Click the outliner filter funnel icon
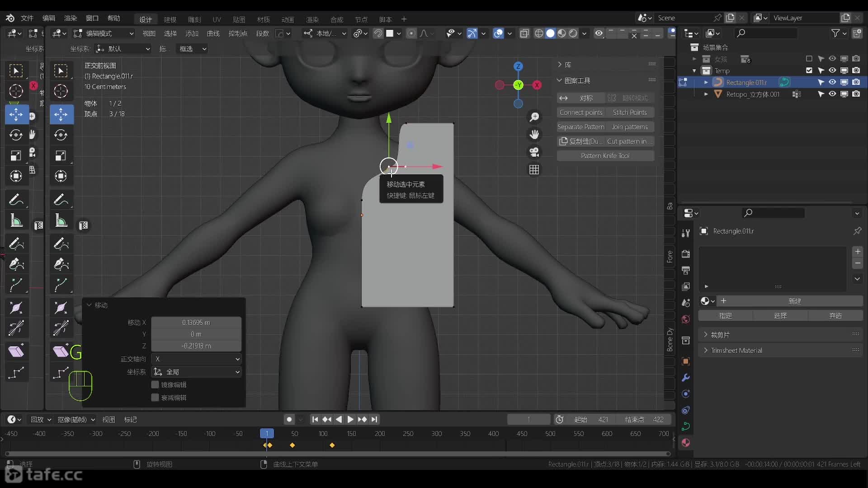Image resolution: width=868 pixels, height=488 pixels. [x=836, y=33]
